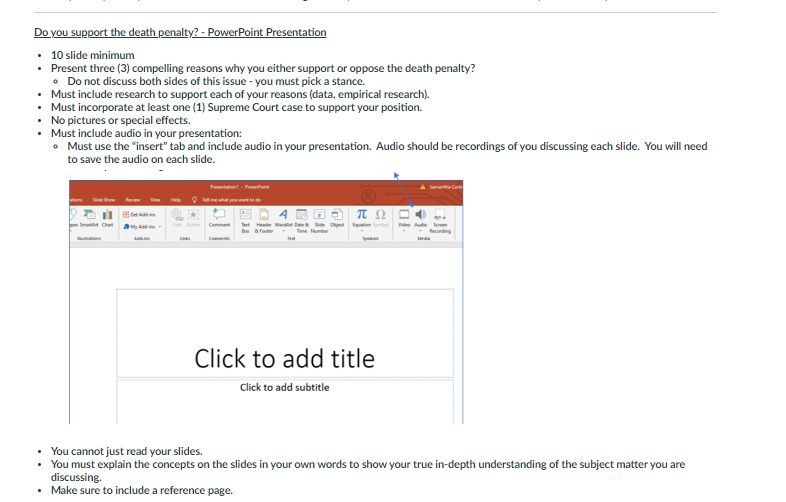The width and height of the screenshot is (786, 502).
Task: Expand the Audio dropdown arrow
Action: (x=421, y=231)
